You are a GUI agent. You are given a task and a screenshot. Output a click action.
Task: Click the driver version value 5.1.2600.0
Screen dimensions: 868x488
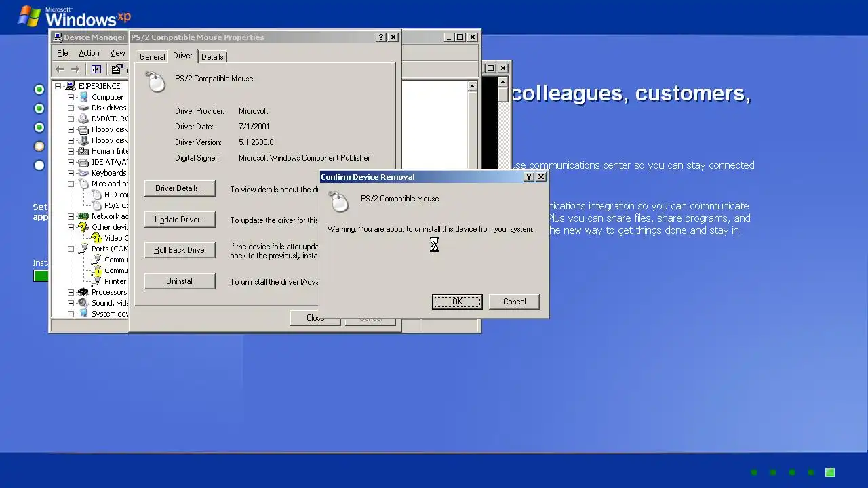[256, 142]
